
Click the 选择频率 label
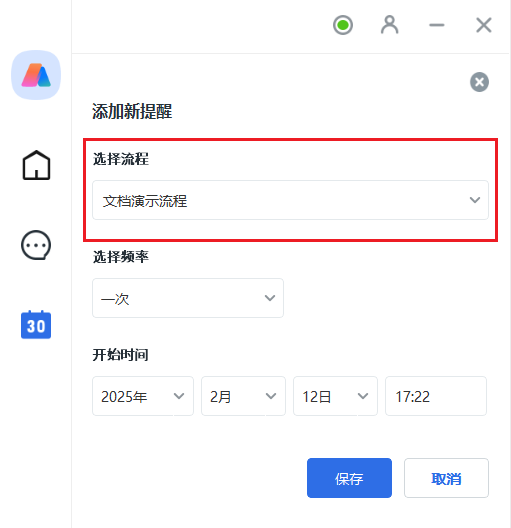(121, 257)
